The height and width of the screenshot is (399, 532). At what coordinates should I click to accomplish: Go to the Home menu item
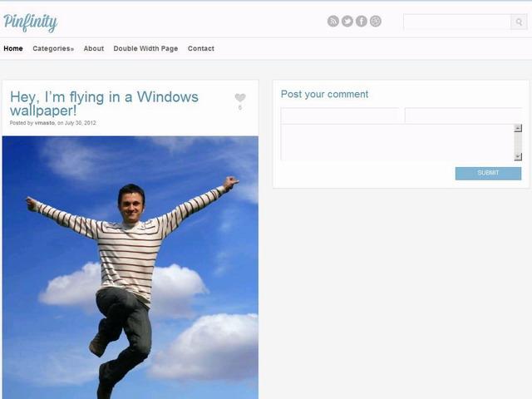tap(13, 48)
